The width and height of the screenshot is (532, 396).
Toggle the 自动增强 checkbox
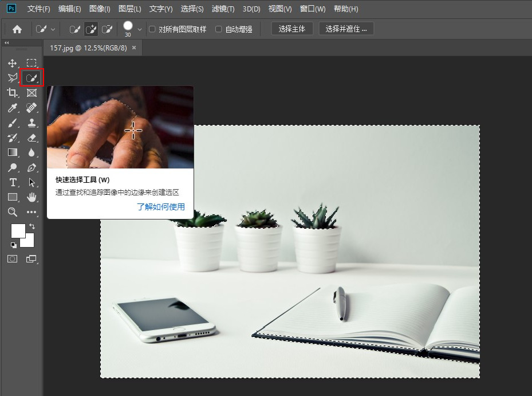tap(219, 29)
